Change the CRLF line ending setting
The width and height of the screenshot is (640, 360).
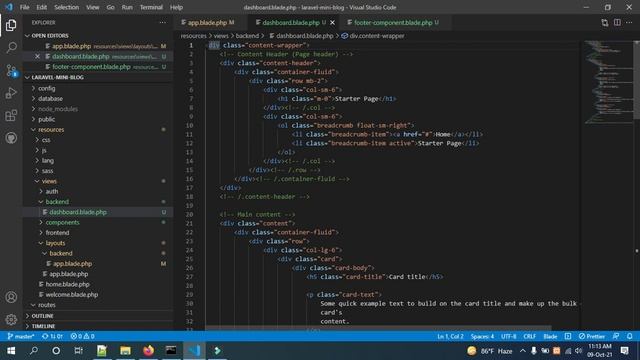pyautogui.click(x=529, y=336)
